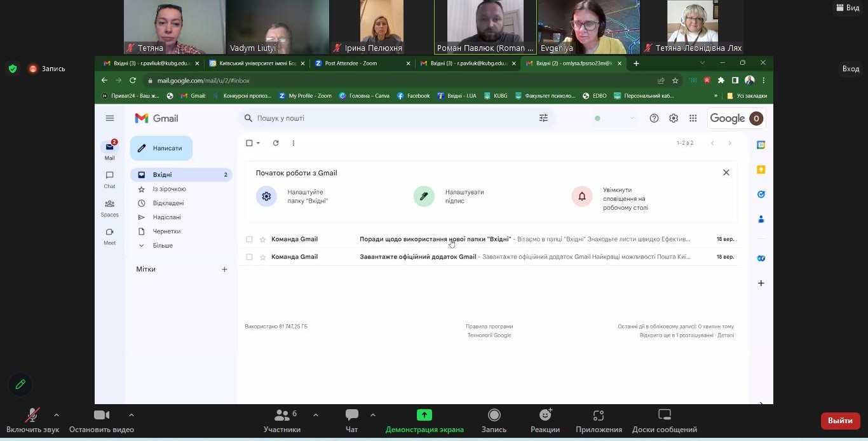
Task: Show search options in mail search
Action: pyautogui.click(x=543, y=118)
